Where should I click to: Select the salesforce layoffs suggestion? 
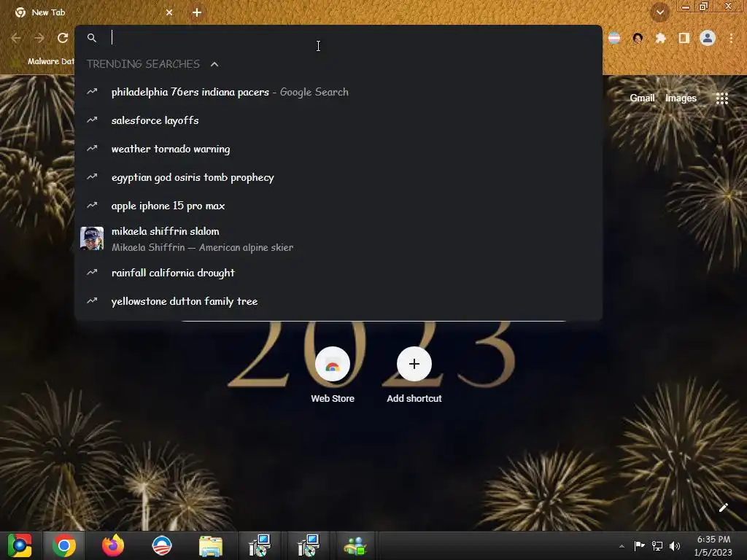coord(338,120)
